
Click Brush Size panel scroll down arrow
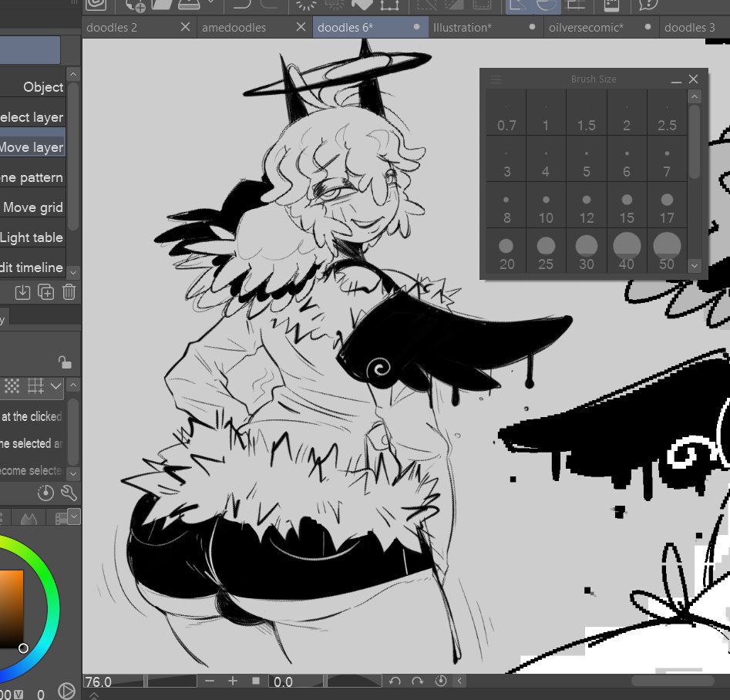click(694, 266)
